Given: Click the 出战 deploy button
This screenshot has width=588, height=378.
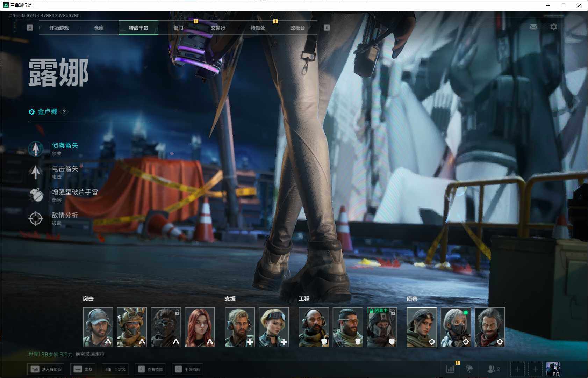Looking at the screenshot, I should 83,369.
